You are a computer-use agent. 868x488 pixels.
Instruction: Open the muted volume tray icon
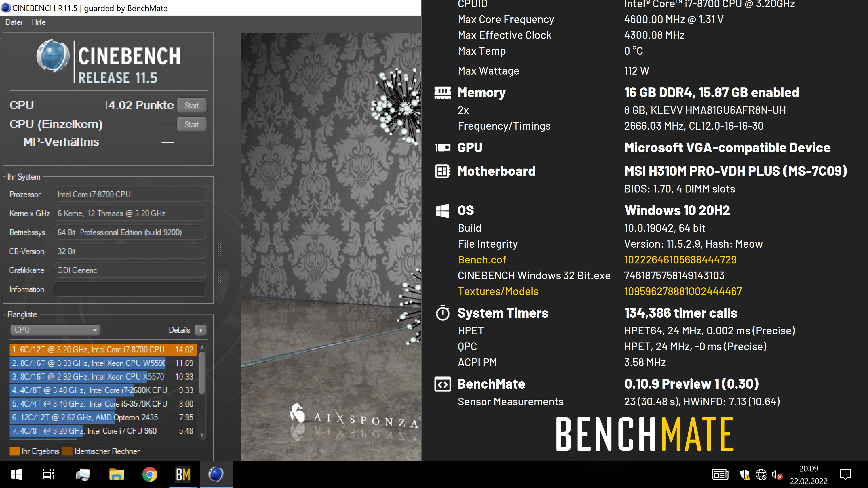(x=777, y=475)
